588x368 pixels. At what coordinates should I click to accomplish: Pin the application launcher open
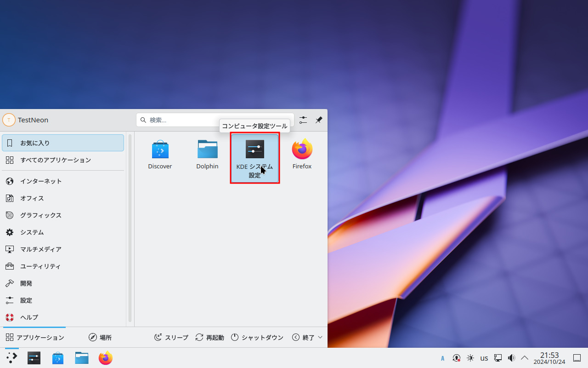pyautogui.click(x=319, y=120)
